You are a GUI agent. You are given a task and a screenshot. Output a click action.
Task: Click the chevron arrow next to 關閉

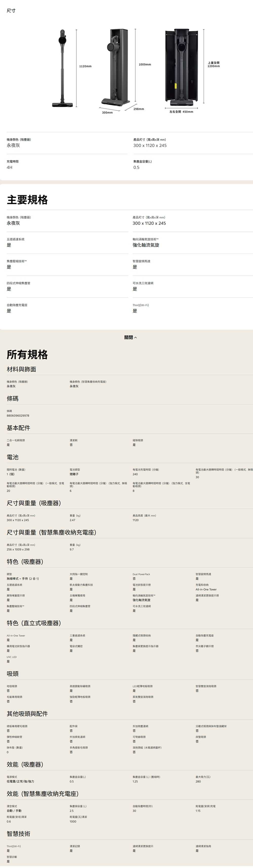136,338
